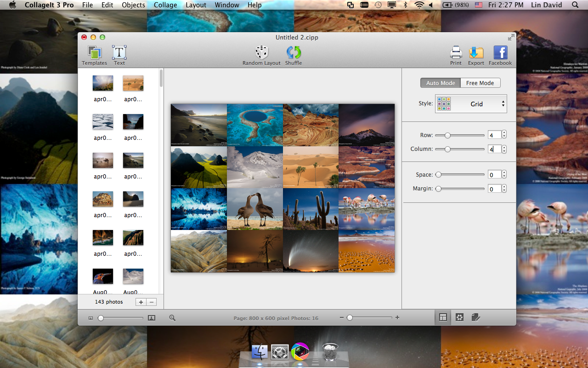588x368 pixels.
Task: Open the Edit menu
Action: (107, 5)
